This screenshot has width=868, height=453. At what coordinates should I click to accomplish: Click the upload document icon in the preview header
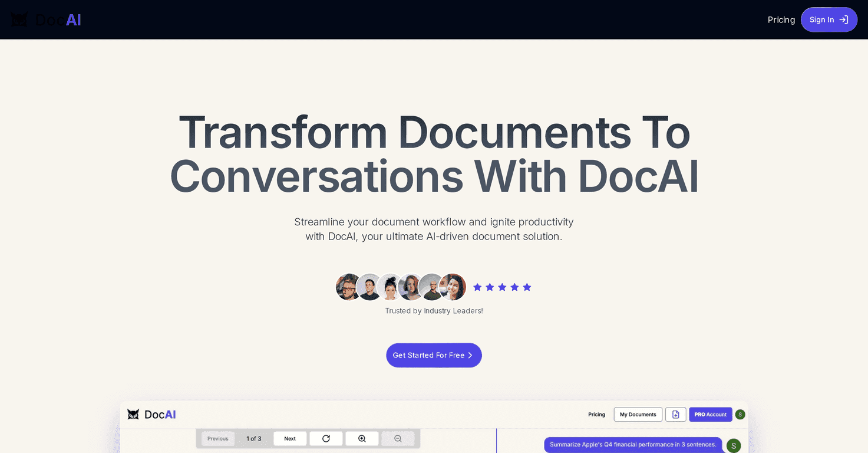tap(675, 414)
